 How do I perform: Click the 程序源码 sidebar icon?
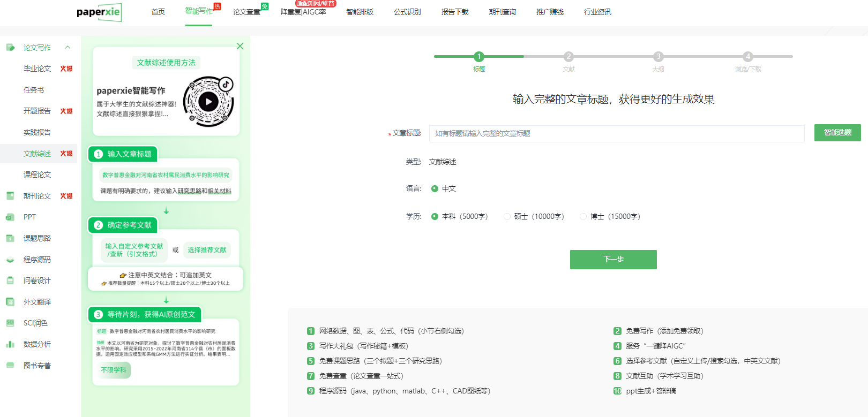tap(10, 260)
